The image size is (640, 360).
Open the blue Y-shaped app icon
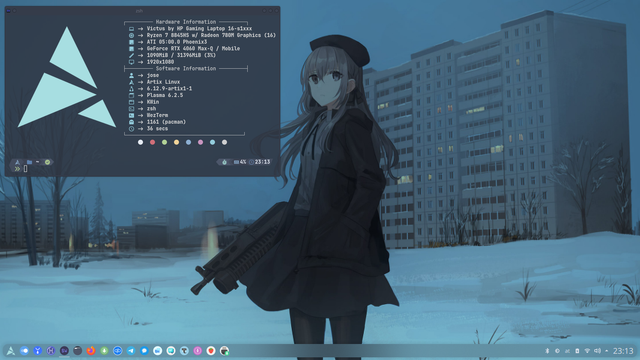(x=38, y=351)
